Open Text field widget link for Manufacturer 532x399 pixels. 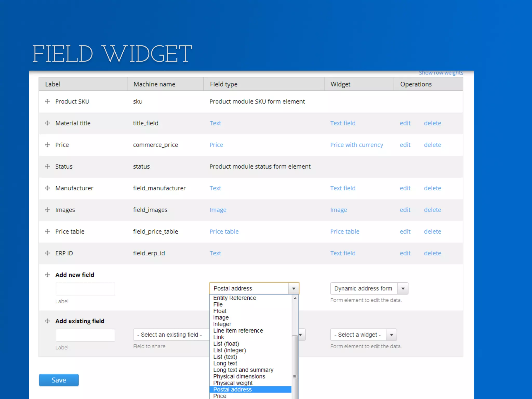[343, 188]
